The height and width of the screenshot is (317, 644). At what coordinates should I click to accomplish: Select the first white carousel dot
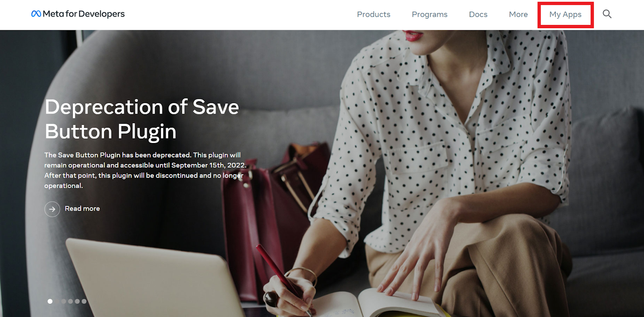pos(50,301)
